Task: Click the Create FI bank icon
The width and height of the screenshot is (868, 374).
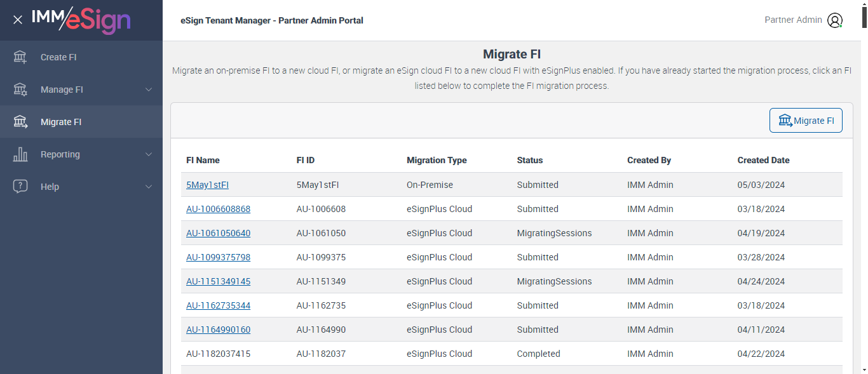Action: pyautogui.click(x=20, y=57)
